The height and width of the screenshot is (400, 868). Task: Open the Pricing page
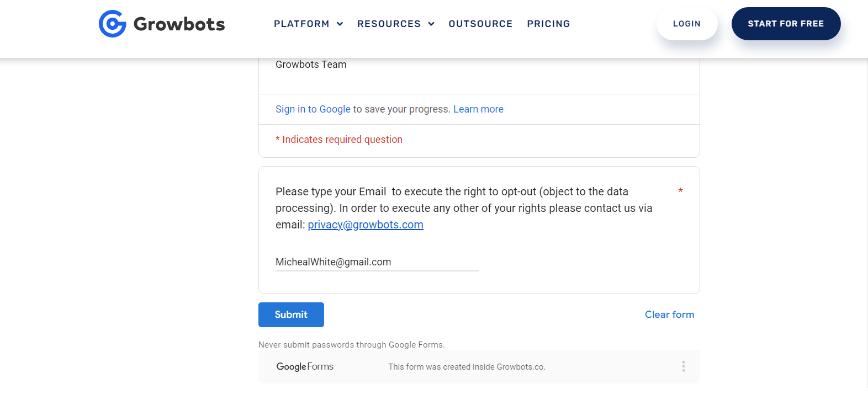(x=548, y=24)
